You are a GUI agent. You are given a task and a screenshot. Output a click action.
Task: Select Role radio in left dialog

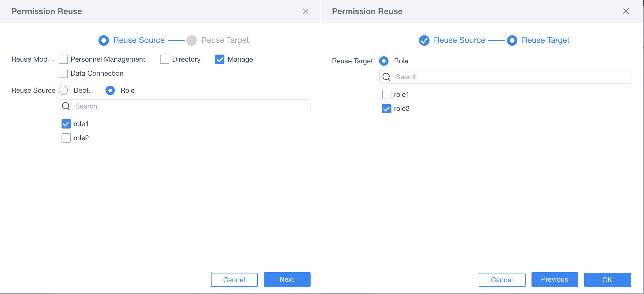point(110,90)
